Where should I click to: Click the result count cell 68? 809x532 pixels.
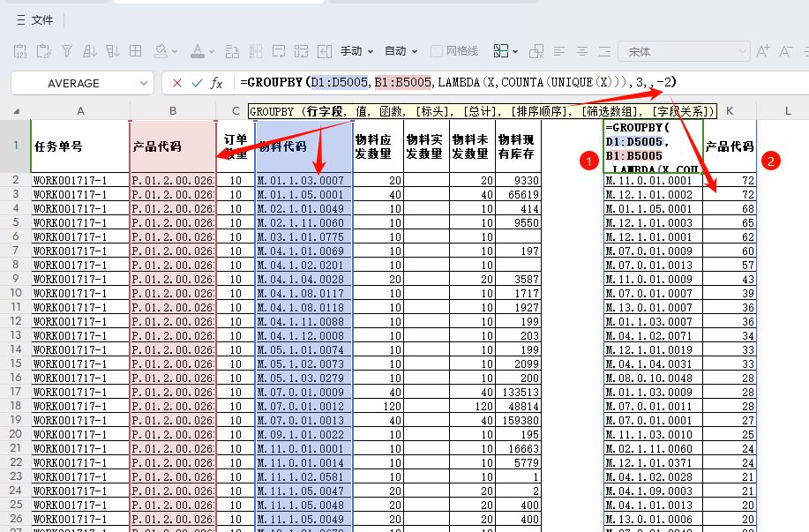[x=730, y=208]
